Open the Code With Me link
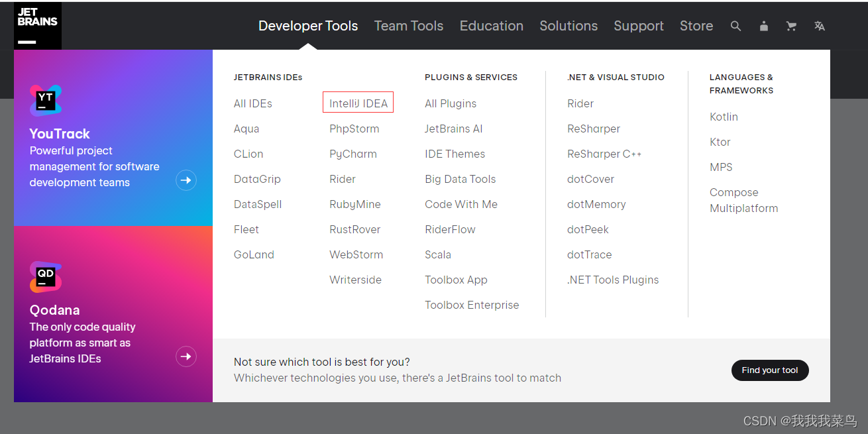Viewport: 868px width, 434px height. point(461,204)
